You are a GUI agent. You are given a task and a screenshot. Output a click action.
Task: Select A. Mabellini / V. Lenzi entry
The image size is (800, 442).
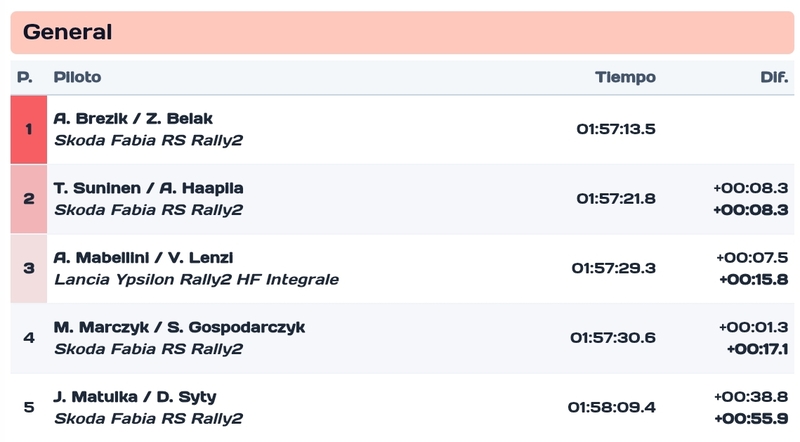point(402,268)
